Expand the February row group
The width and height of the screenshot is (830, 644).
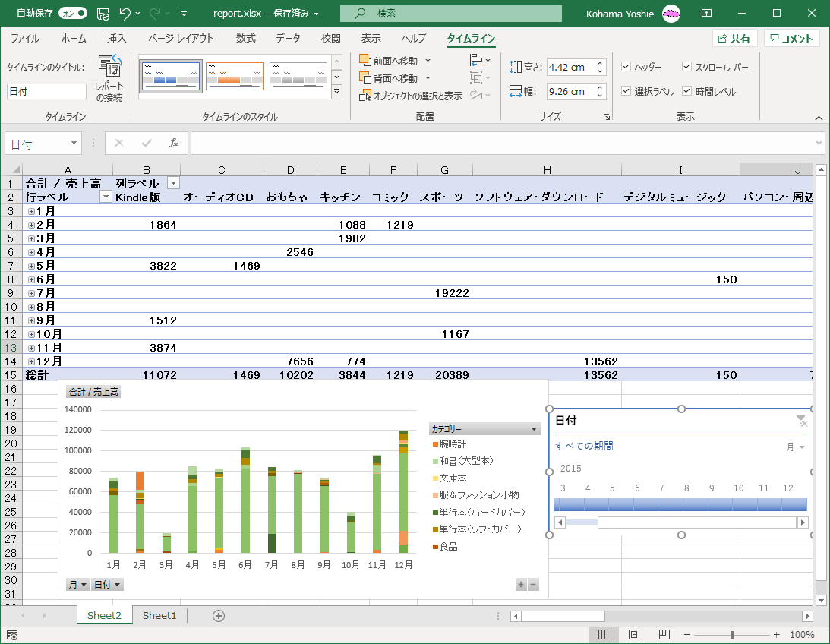pyautogui.click(x=32, y=225)
